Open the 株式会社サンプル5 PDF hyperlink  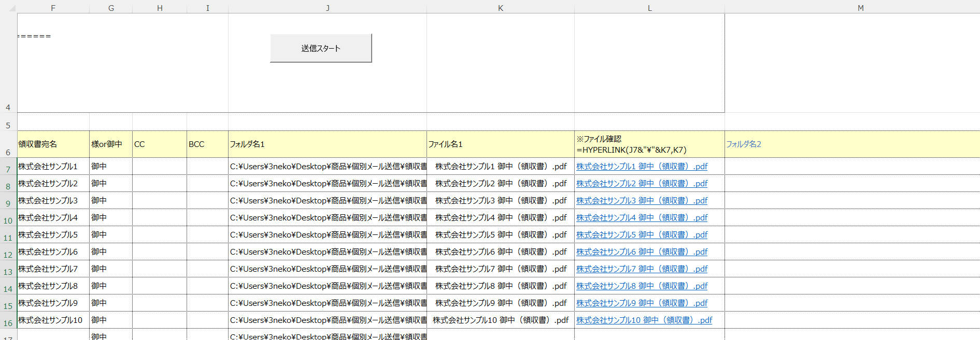click(642, 235)
